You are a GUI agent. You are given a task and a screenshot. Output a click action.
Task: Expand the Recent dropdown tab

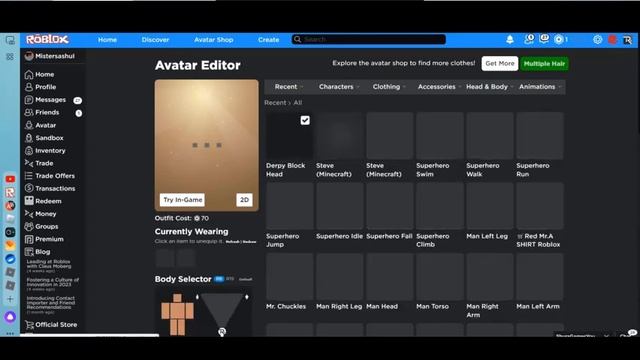(x=289, y=87)
